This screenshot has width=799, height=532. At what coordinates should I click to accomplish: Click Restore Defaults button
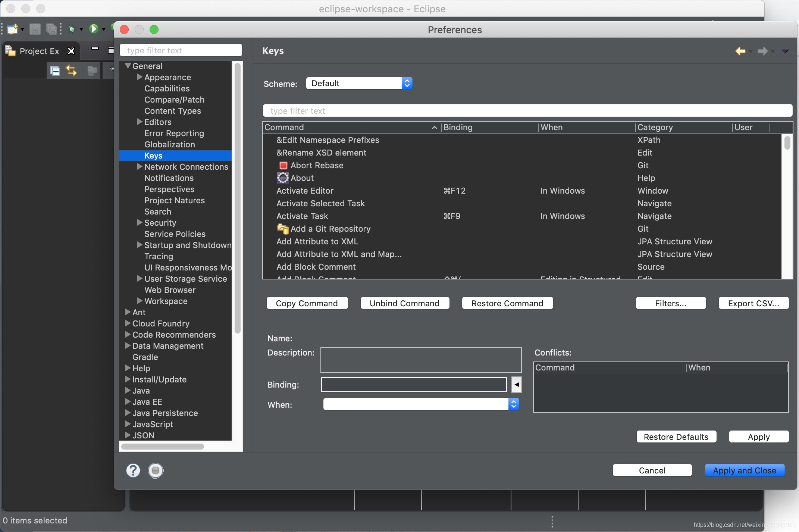point(676,437)
